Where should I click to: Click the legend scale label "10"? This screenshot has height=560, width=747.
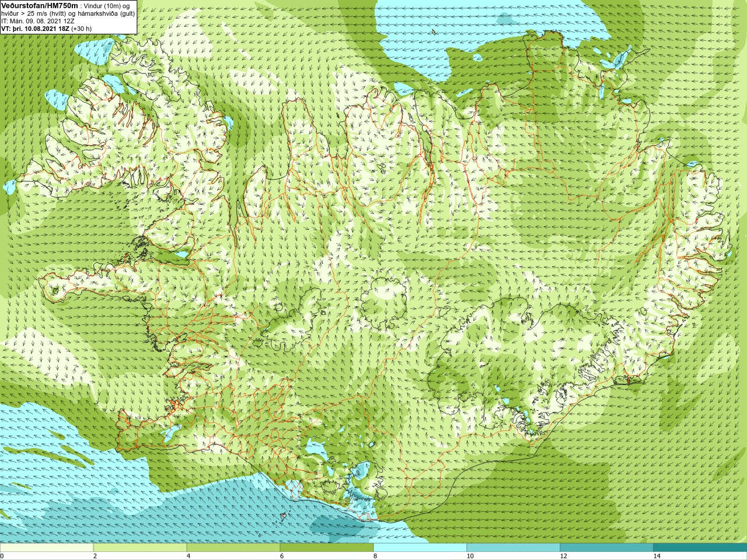470,556
